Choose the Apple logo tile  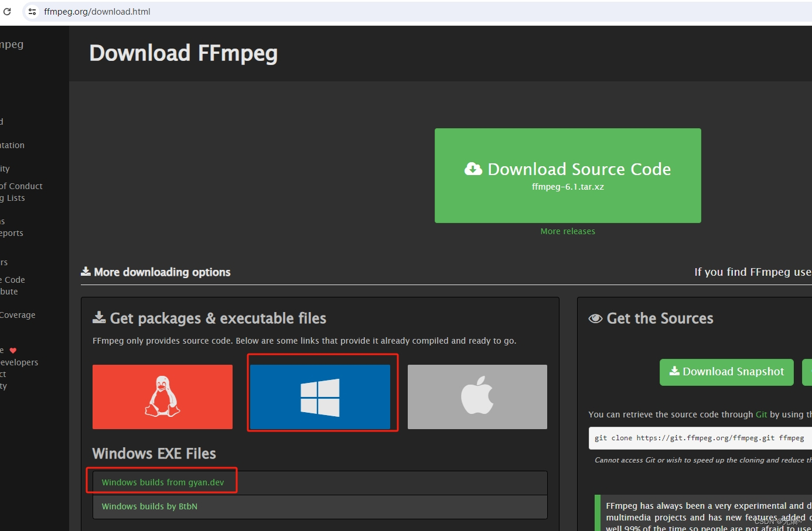[x=477, y=397]
